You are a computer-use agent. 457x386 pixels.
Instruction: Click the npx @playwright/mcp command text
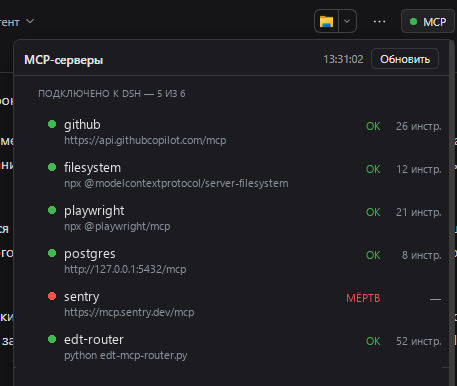pyautogui.click(x=117, y=227)
